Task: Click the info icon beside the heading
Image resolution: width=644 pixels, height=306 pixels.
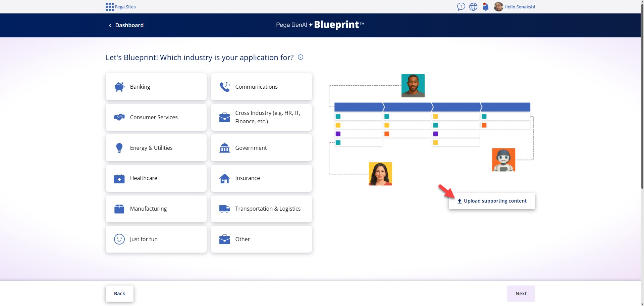Action: tap(300, 57)
